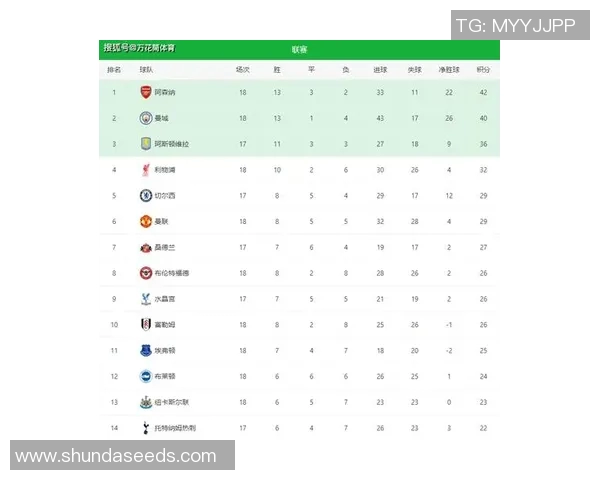Open the www.shundaseeds.com watermark link
Screen dimensions: 600x480
click(x=116, y=456)
